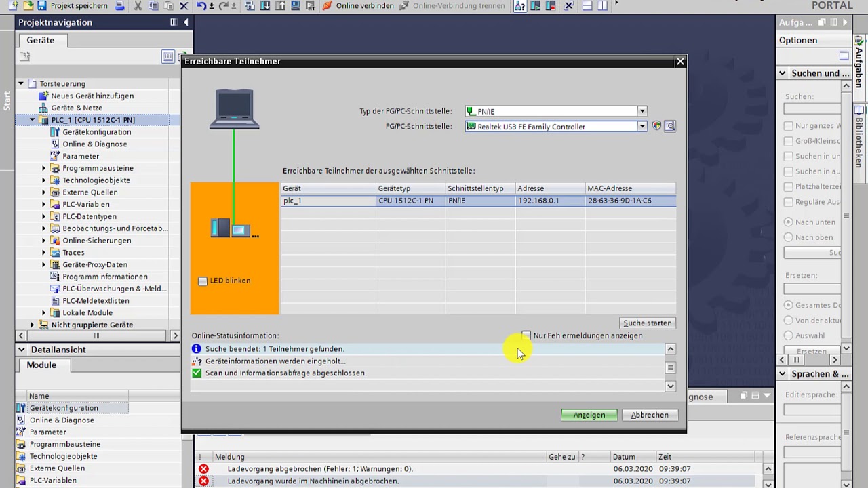This screenshot has width=868, height=488.
Task: Click the first error icon in message list
Action: coord(203,469)
